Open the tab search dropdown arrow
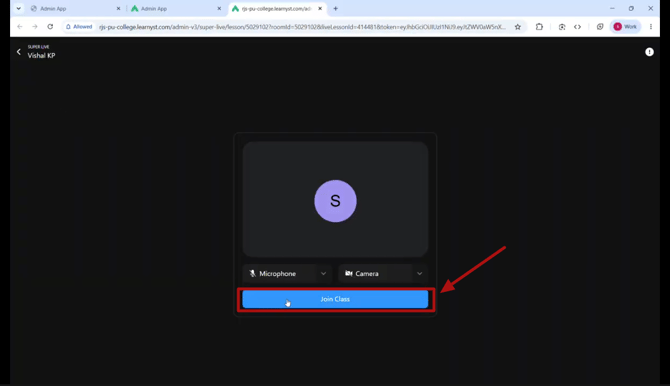Viewport: 670px width, 386px height. [x=18, y=9]
